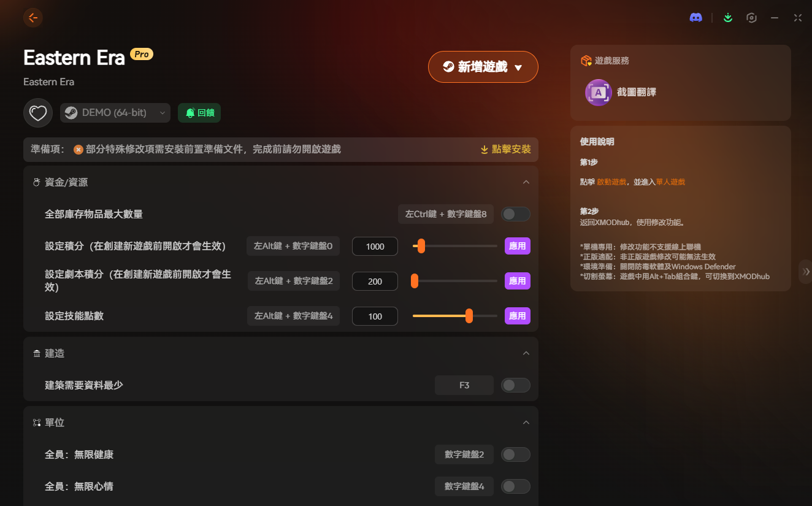Click the 設定劇本積分 value field showing 200
This screenshot has height=506, width=812.
click(375, 282)
